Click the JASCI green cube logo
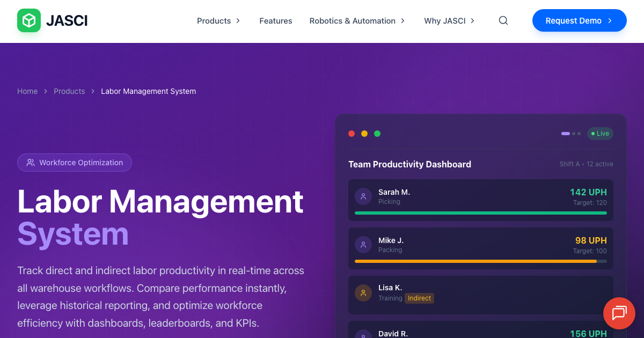Viewport: 644px width, 338px height. point(29,20)
